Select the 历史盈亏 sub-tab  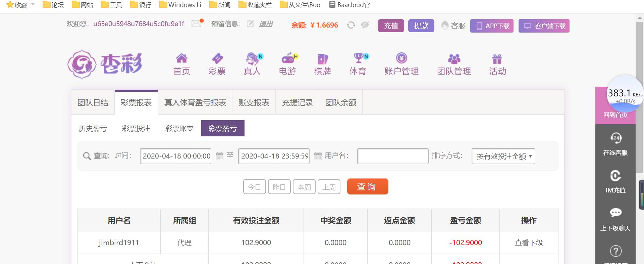tap(93, 128)
